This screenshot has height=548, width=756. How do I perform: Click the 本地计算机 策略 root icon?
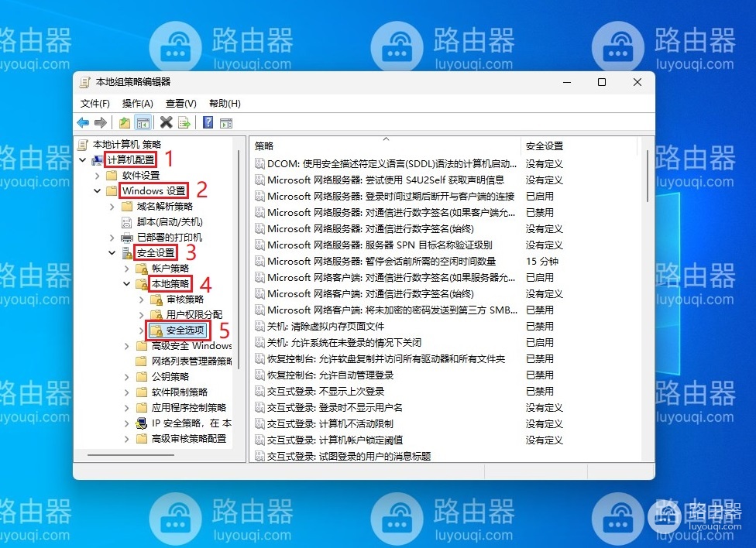point(83,144)
